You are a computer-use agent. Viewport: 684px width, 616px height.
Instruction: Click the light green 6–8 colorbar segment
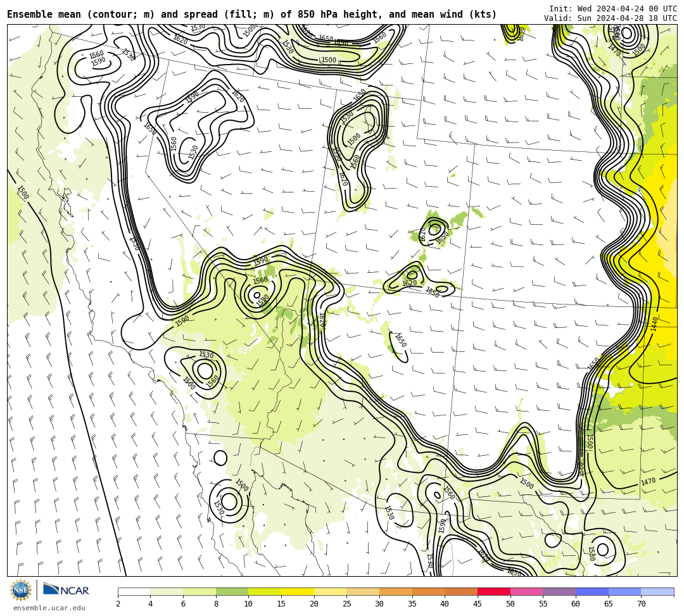(x=199, y=591)
